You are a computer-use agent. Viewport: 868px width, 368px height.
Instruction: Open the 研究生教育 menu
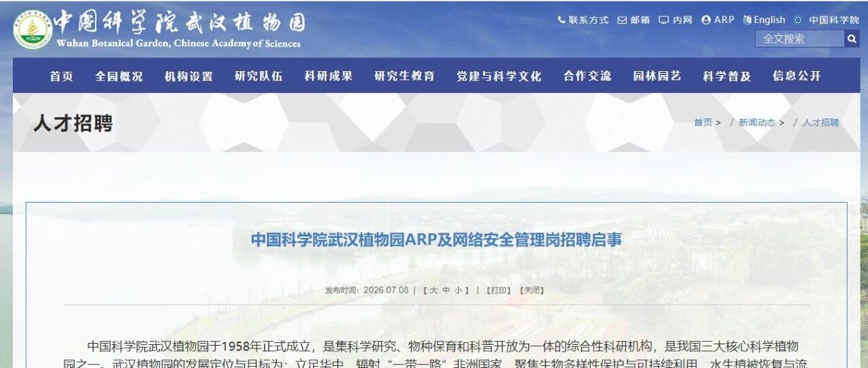(405, 76)
